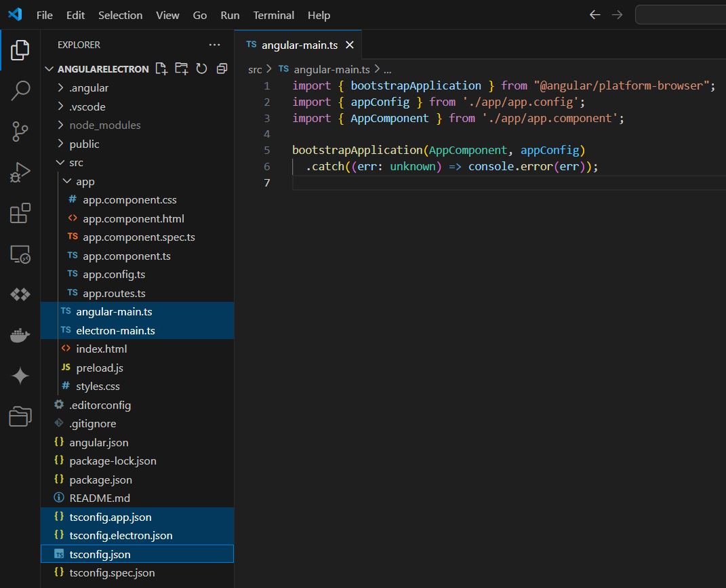Open the Terminal menu

(x=273, y=15)
